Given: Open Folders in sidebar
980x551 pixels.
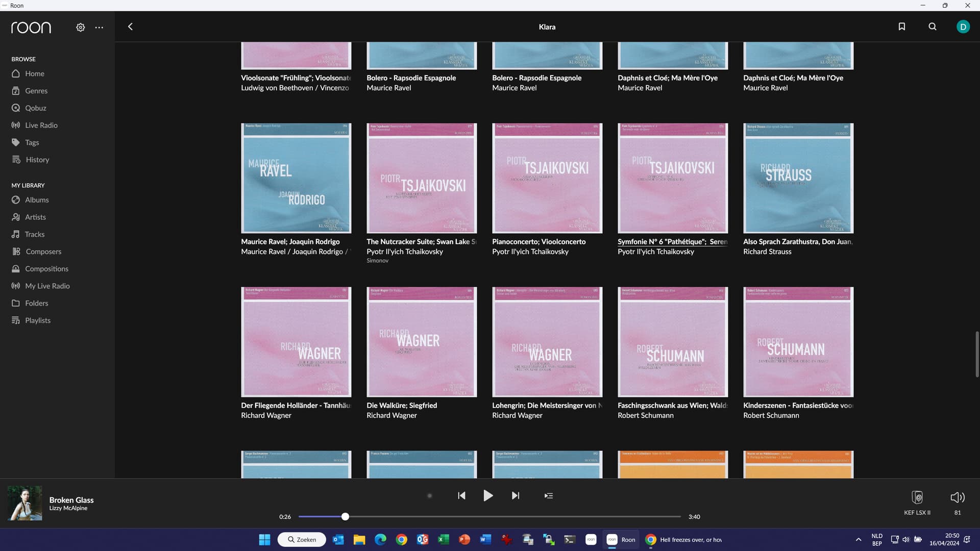Looking at the screenshot, I should click(37, 303).
